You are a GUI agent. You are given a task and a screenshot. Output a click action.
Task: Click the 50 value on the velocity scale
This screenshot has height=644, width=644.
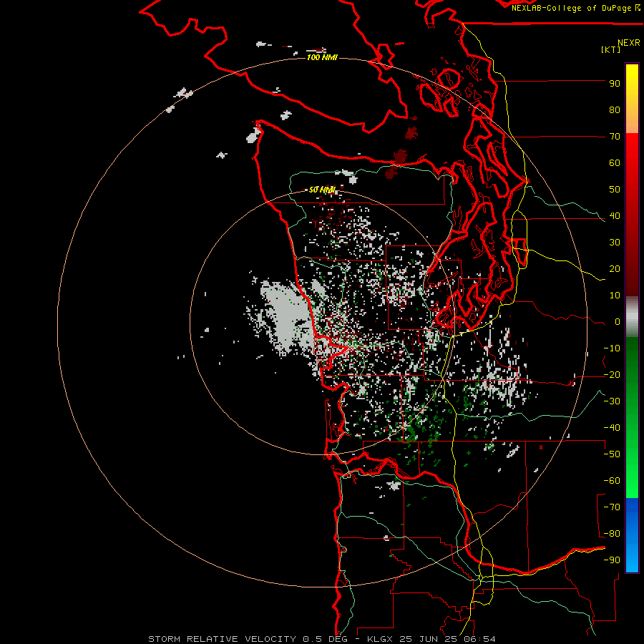tap(615, 190)
